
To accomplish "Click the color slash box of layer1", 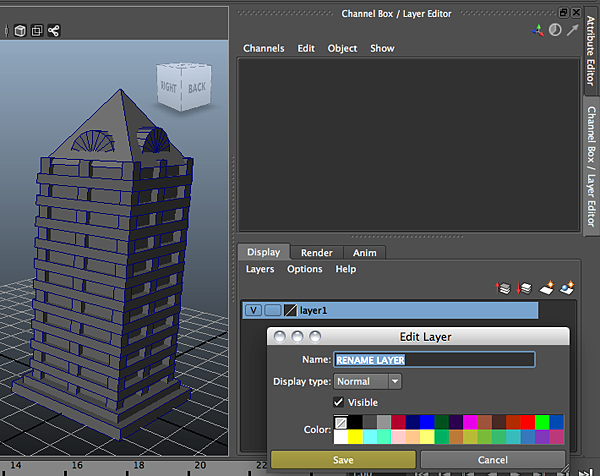I will [x=290, y=310].
